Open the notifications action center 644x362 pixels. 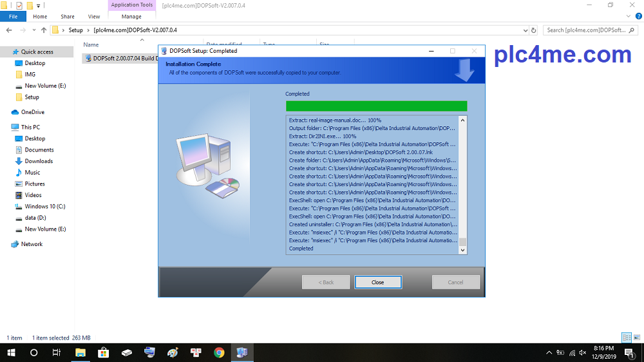click(629, 352)
